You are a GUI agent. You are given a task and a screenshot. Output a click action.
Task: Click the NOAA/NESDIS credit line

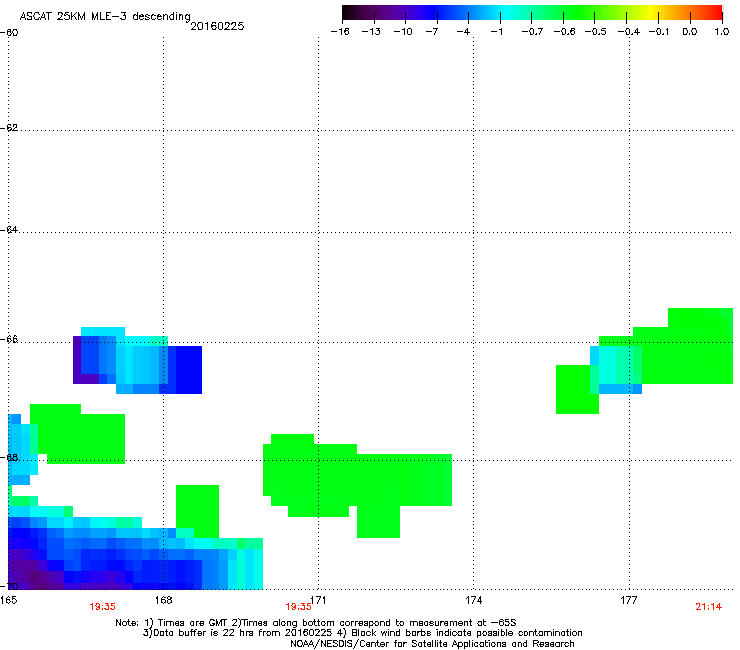[432, 644]
